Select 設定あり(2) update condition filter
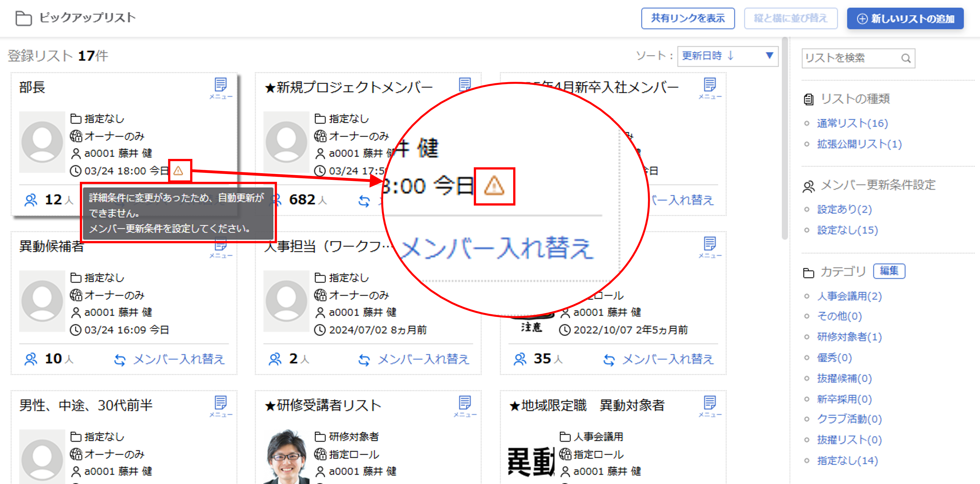 [844, 209]
